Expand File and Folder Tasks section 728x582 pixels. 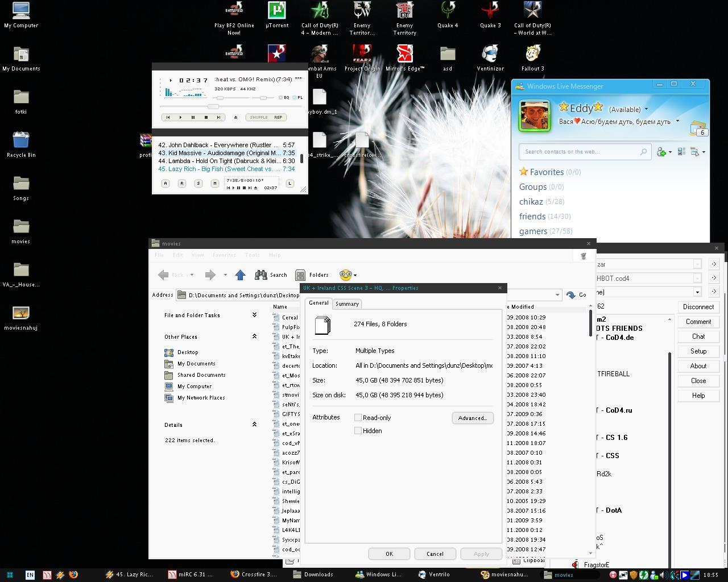(x=254, y=315)
